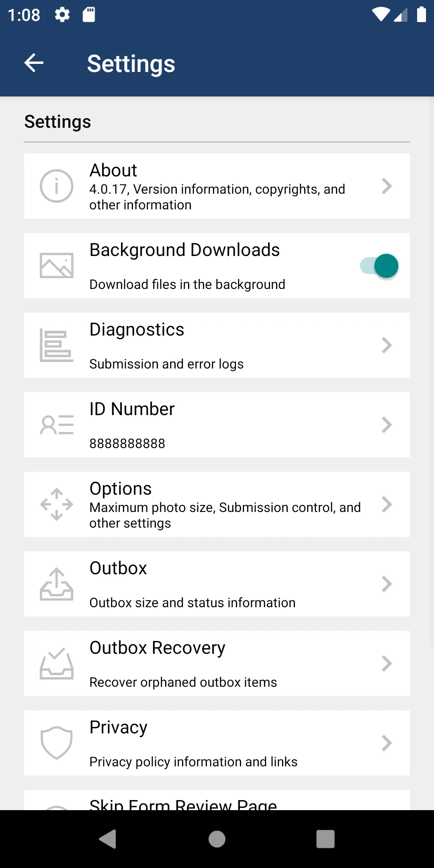434x868 pixels.
Task: Tap the Outbox upload tray icon
Action: [57, 584]
